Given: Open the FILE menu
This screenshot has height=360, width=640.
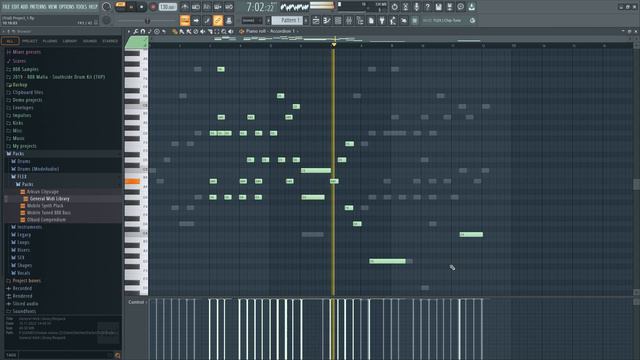Looking at the screenshot, I should pos(6,7).
